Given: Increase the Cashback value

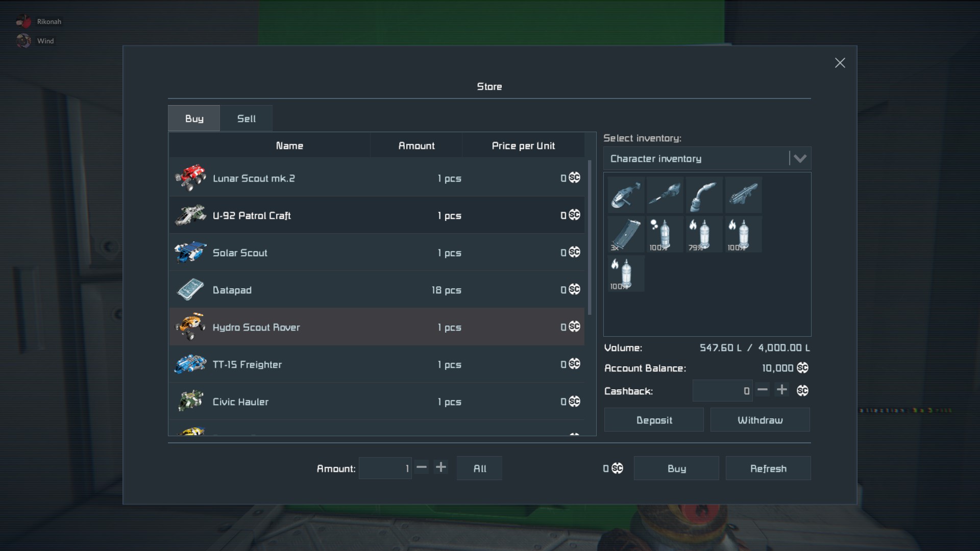Looking at the screenshot, I should coord(781,390).
